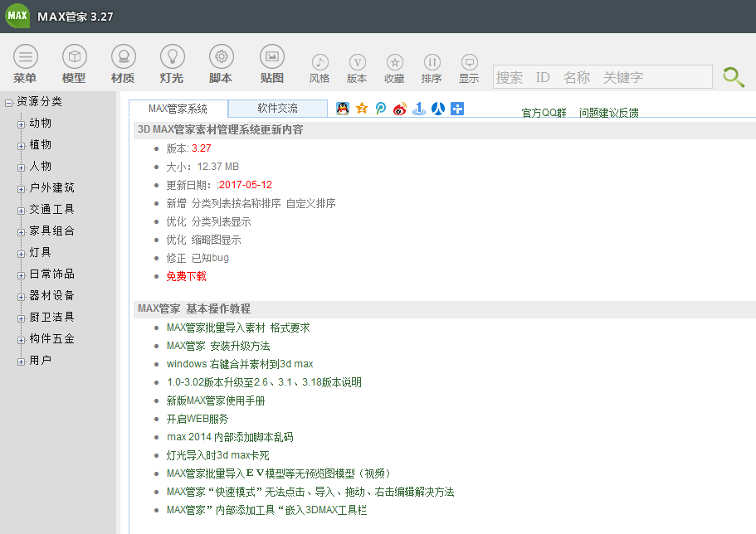
Task: Select the 厨卫洁具 tree item
Action: pos(51,317)
